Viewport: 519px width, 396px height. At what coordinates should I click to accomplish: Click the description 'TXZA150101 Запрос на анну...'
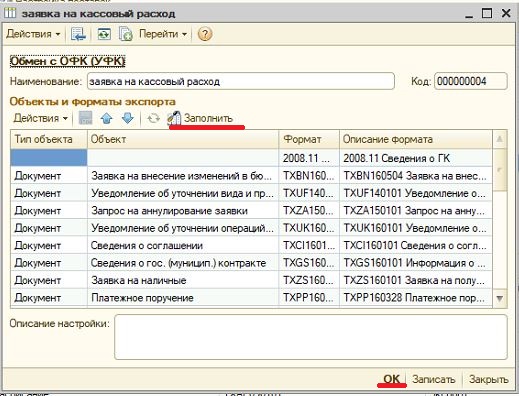tap(416, 211)
